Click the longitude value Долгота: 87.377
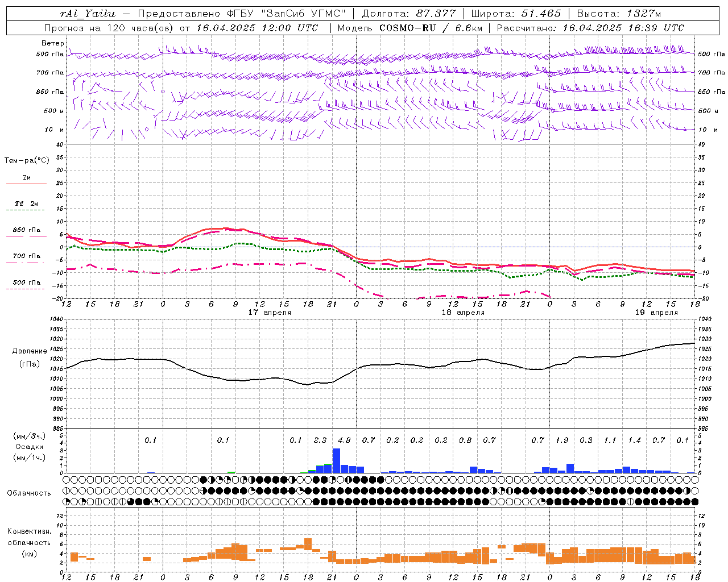The width and height of the screenshot is (728, 582). [409, 14]
